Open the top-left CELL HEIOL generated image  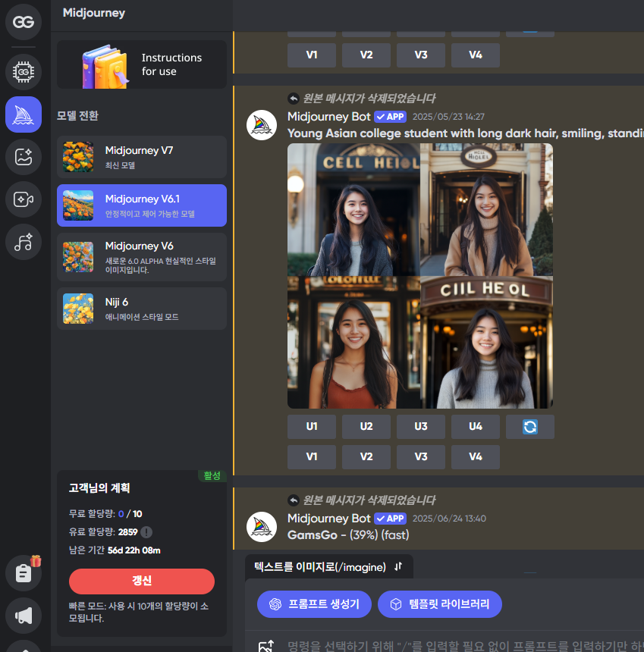(353, 209)
